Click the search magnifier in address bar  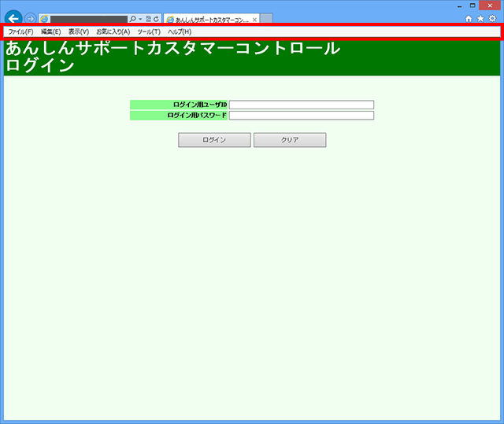pyautogui.click(x=132, y=19)
